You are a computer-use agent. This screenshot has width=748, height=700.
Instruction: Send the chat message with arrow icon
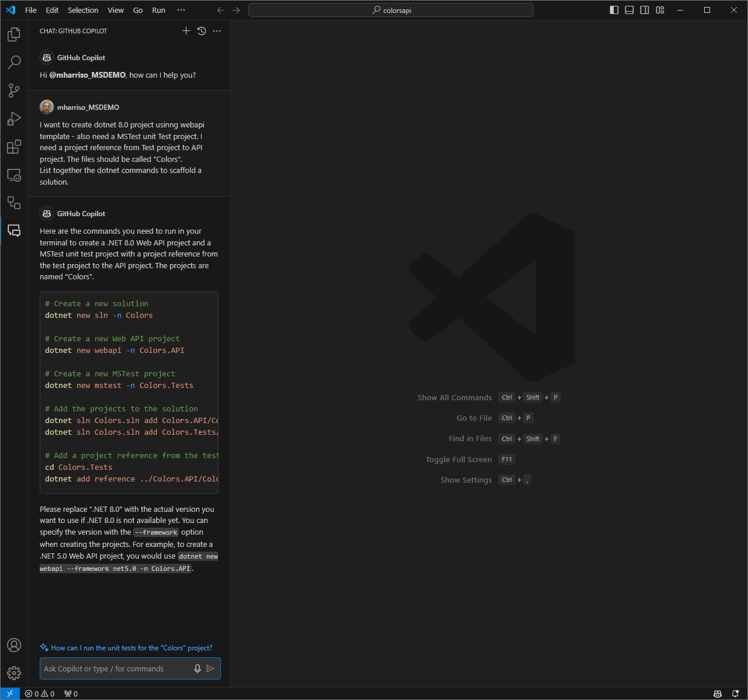[210, 668]
